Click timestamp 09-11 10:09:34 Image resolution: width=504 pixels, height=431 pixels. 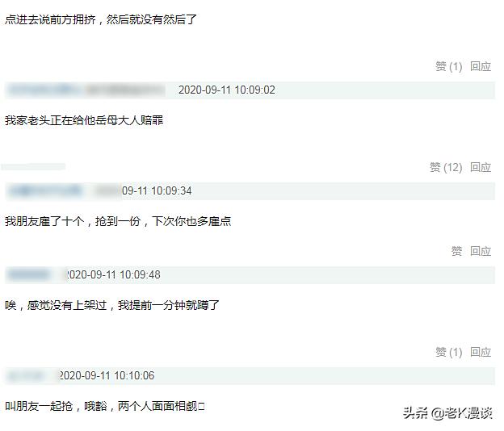157,191
